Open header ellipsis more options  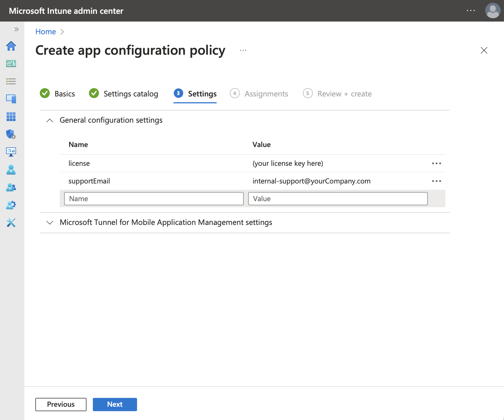[x=471, y=11]
